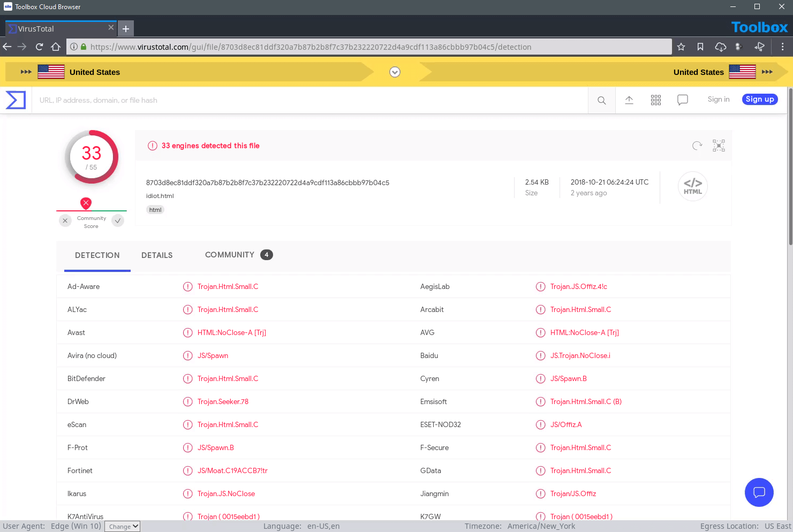Click the warning icon next to 33 engines detected
Screen dimensions: 793x532
click(153, 146)
